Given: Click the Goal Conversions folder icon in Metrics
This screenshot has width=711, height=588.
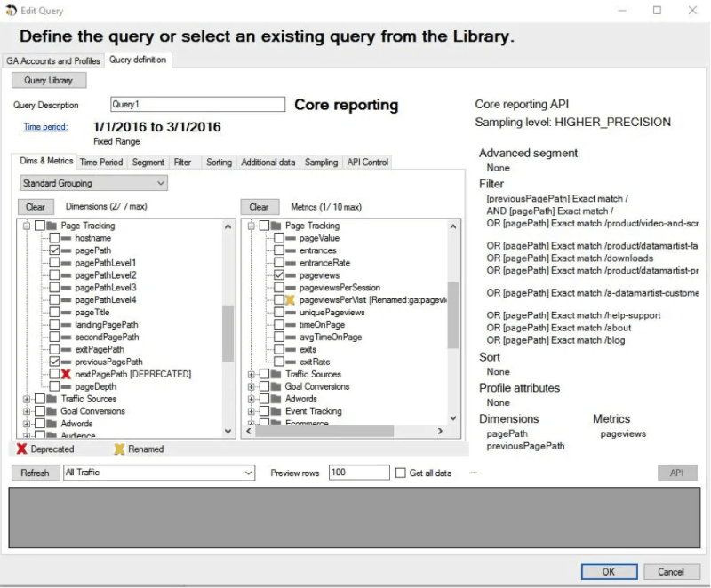Looking at the screenshot, I should [x=275, y=386].
